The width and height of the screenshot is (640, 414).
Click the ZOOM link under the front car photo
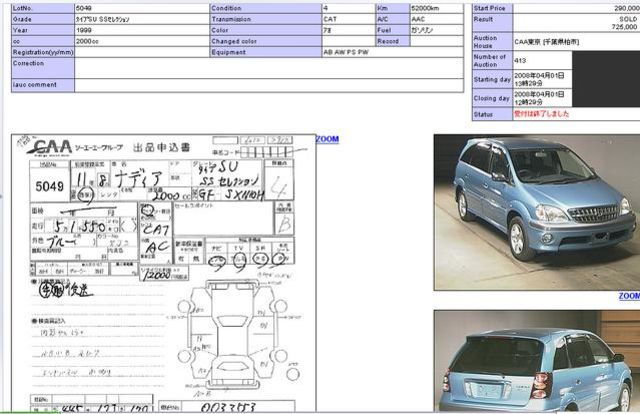coord(629,296)
